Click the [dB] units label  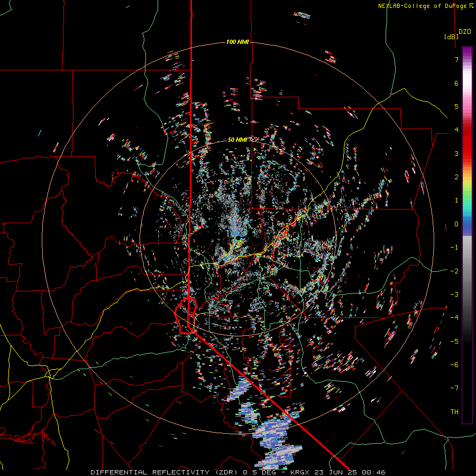pos(451,36)
